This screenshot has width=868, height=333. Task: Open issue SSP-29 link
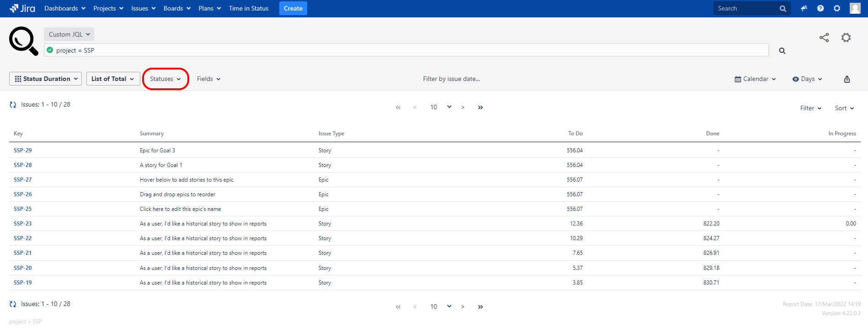(23, 150)
